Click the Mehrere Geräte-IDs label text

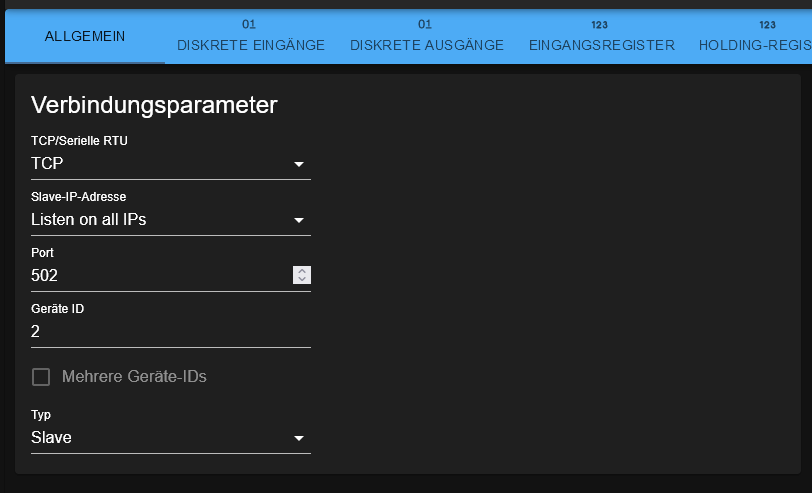134,377
